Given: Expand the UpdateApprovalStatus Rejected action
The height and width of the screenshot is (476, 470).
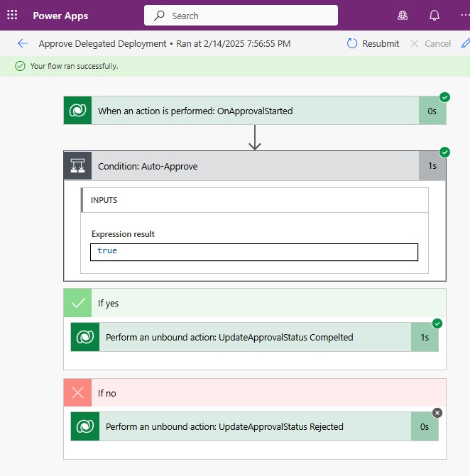Looking at the screenshot, I should (255, 426).
